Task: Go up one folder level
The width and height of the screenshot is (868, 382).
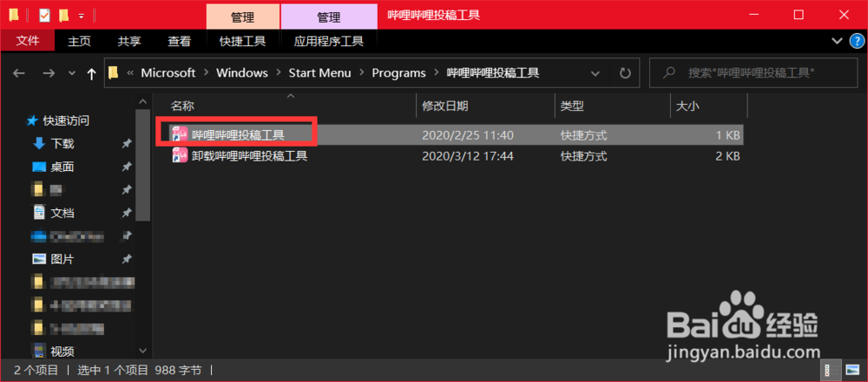Action: point(91,73)
